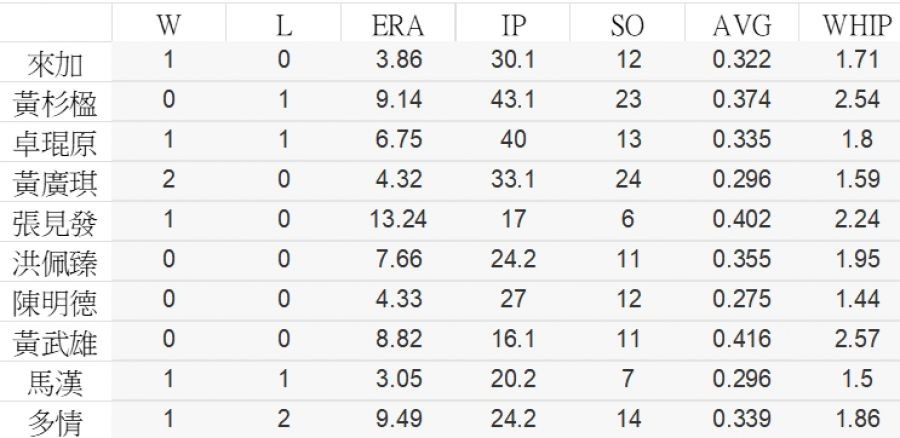Screen dimensions: 900x438
Task: Click the player name 黃廣琪
Action: click(x=54, y=184)
